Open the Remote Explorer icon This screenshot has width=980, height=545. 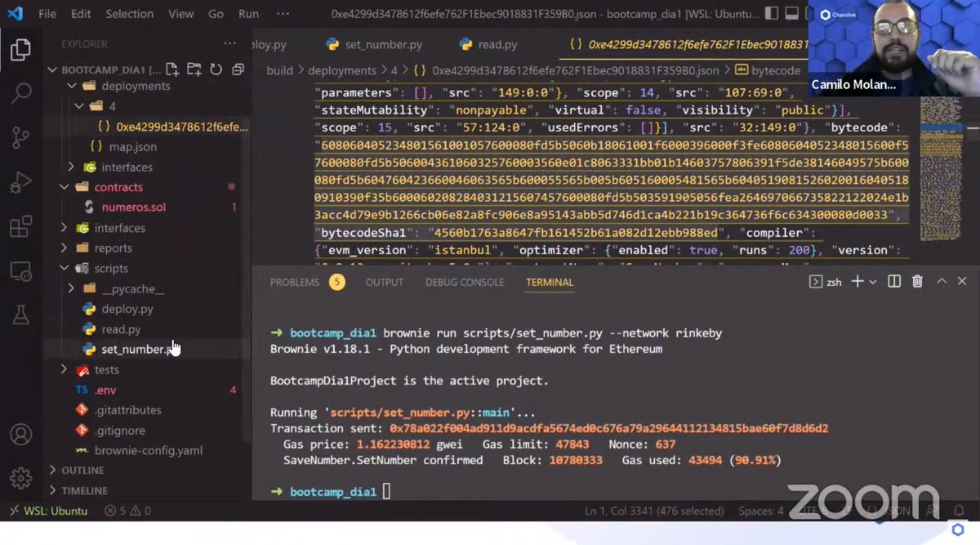click(20, 270)
